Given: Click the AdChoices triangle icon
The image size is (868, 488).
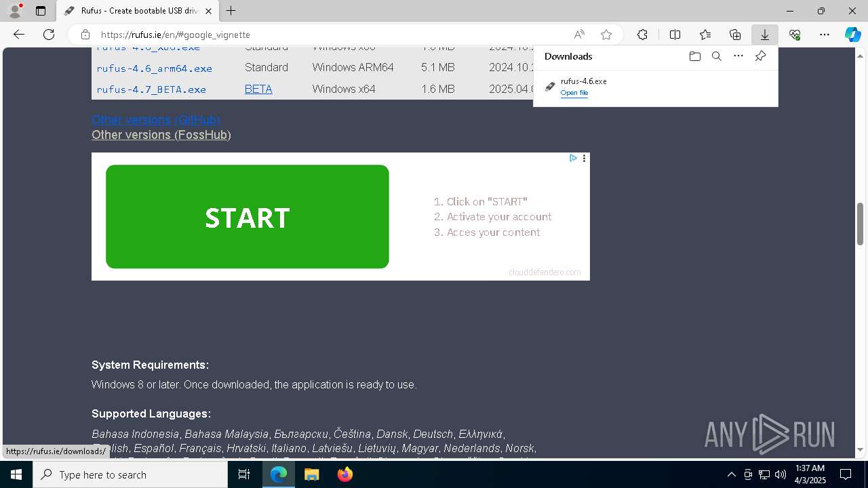Looking at the screenshot, I should click(x=573, y=158).
